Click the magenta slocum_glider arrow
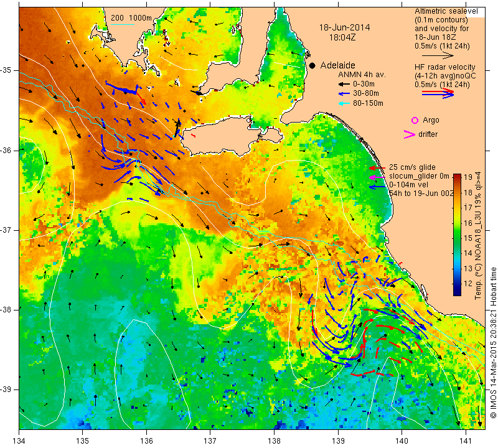Image resolution: width=498 pixels, height=448 pixels. (x=377, y=177)
